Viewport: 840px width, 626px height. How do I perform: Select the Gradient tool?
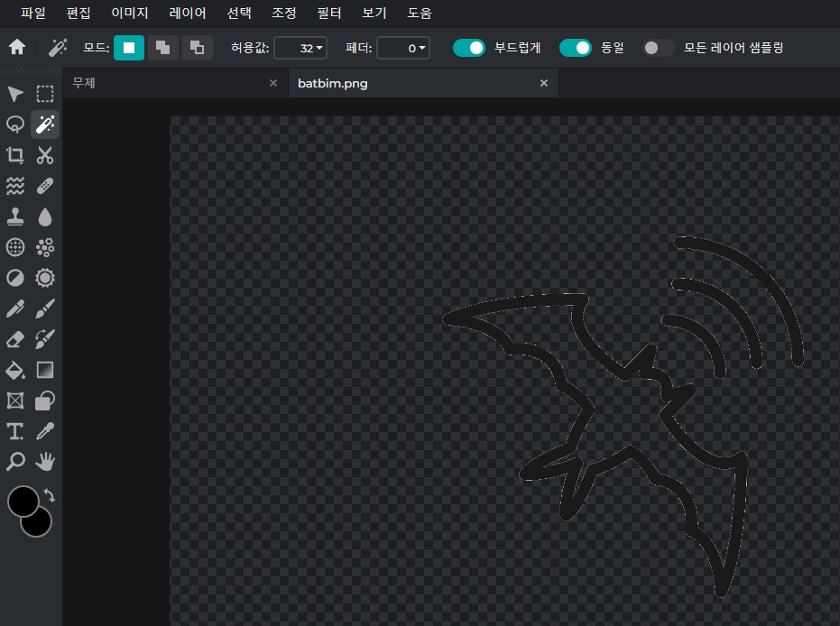pyautogui.click(x=45, y=370)
